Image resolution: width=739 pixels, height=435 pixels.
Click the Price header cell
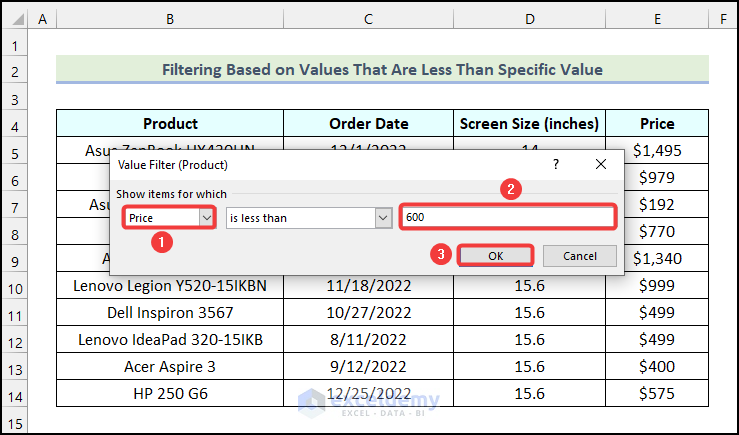click(x=657, y=124)
